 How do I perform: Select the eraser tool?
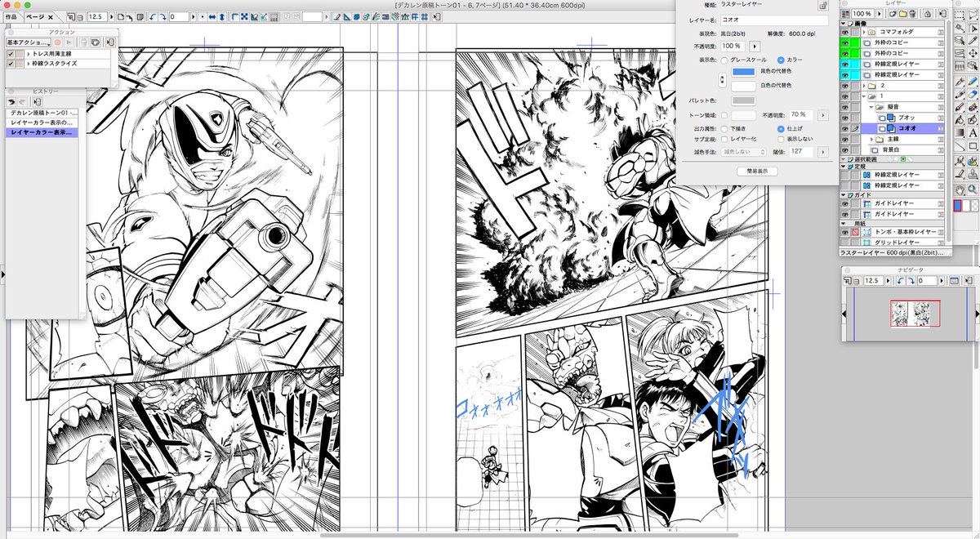[x=973, y=94]
